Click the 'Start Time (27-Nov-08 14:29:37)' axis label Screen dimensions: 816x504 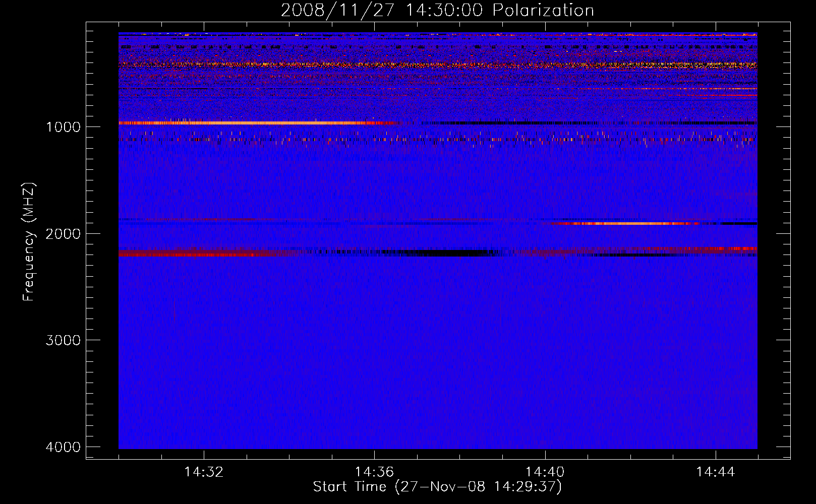[437, 487]
